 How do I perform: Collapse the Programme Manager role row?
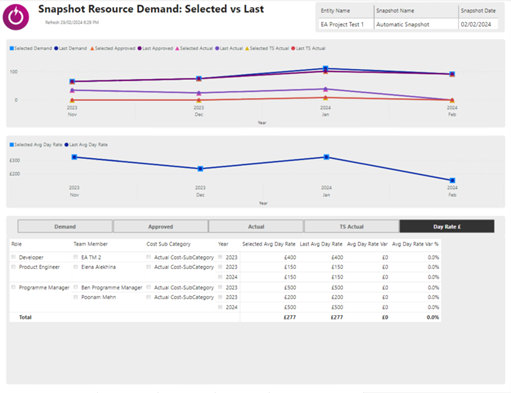pyautogui.click(x=14, y=287)
